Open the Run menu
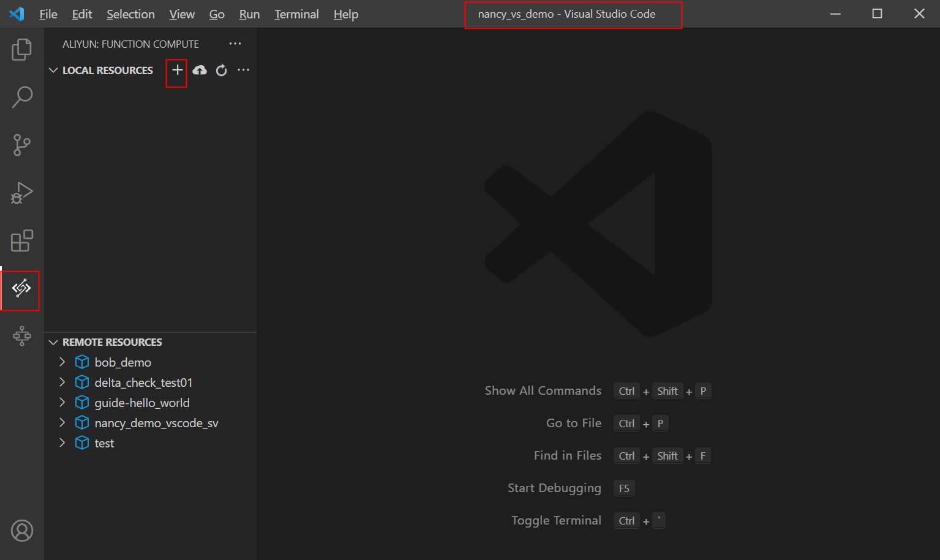 tap(249, 14)
